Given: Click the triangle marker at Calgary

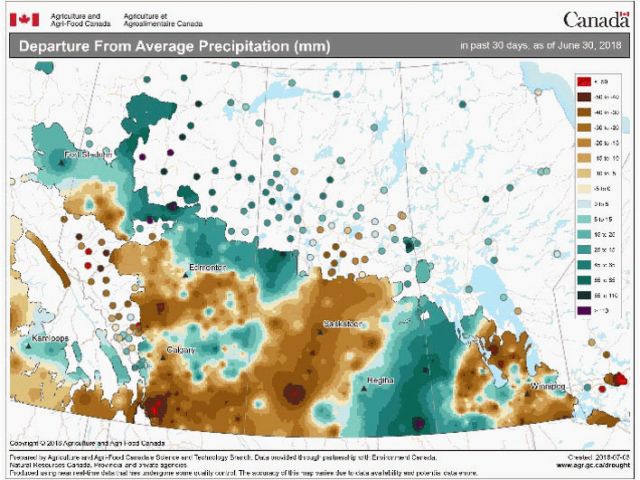Looking at the screenshot, I should pyautogui.click(x=163, y=358).
